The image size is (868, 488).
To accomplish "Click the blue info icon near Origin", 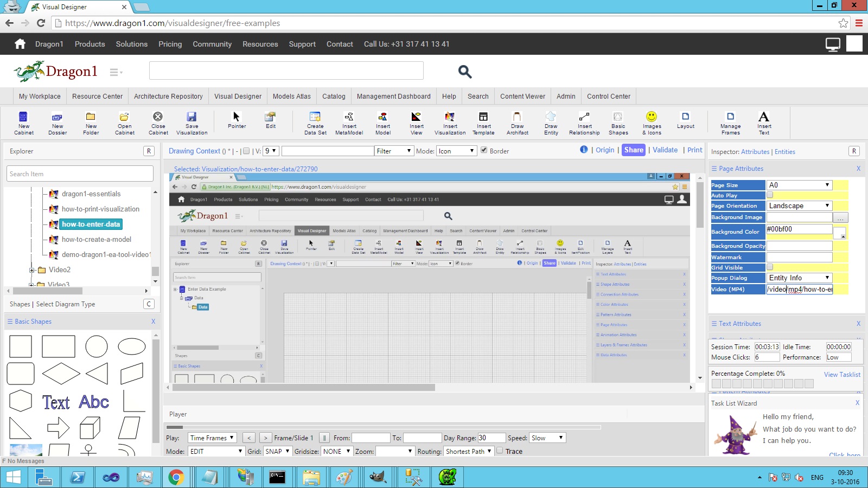I will 584,150.
